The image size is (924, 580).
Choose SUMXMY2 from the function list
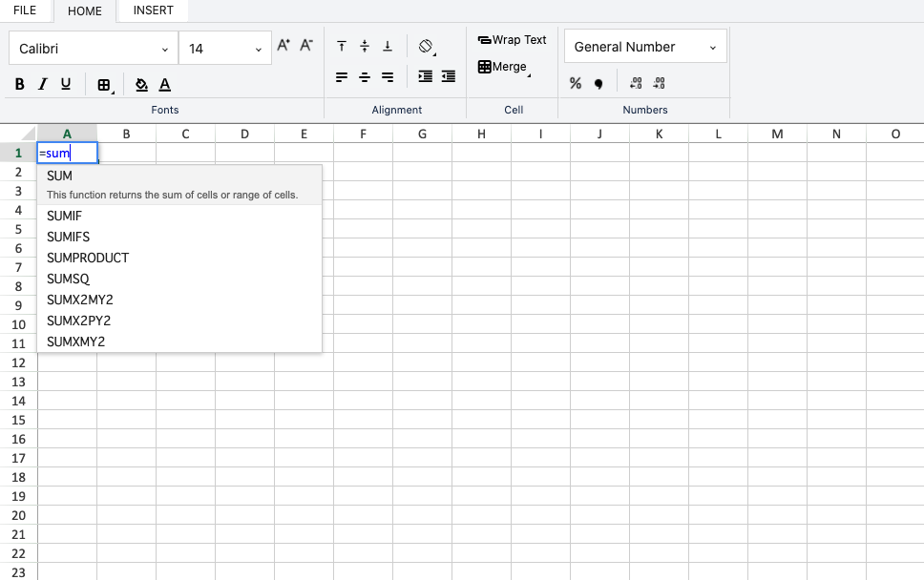click(x=179, y=342)
